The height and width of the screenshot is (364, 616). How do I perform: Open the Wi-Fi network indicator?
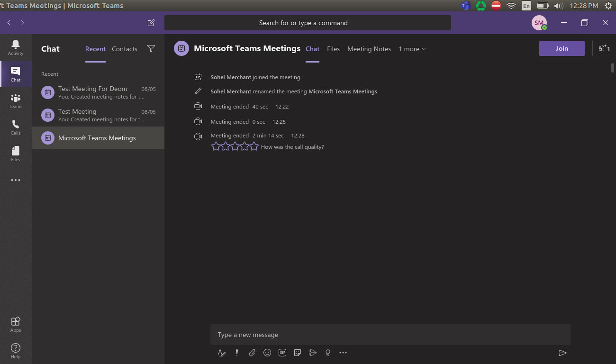pyautogui.click(x=511, y=6)
